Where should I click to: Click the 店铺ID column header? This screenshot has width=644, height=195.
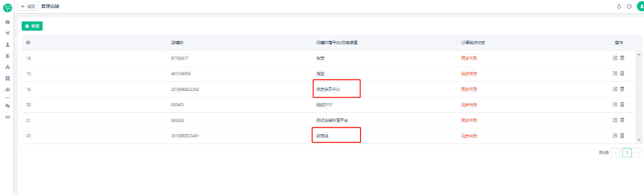[x=177, y=42]
